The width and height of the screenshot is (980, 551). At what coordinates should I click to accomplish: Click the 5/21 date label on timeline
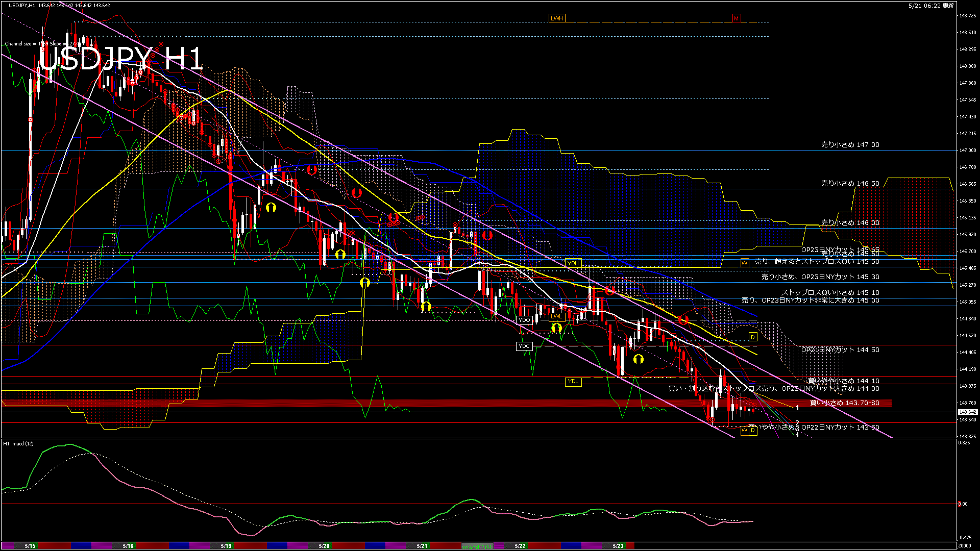point(422,546)
